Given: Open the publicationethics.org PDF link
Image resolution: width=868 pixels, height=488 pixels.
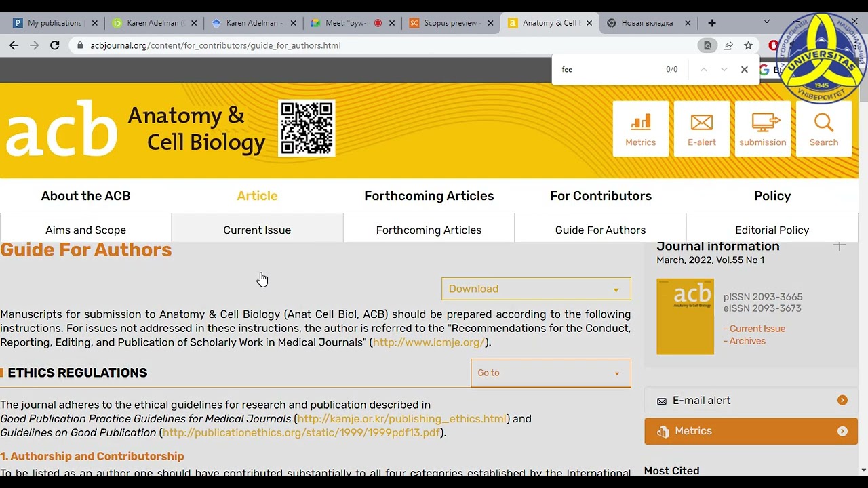Looking at the screenshot, I should [x=302, y=433].
